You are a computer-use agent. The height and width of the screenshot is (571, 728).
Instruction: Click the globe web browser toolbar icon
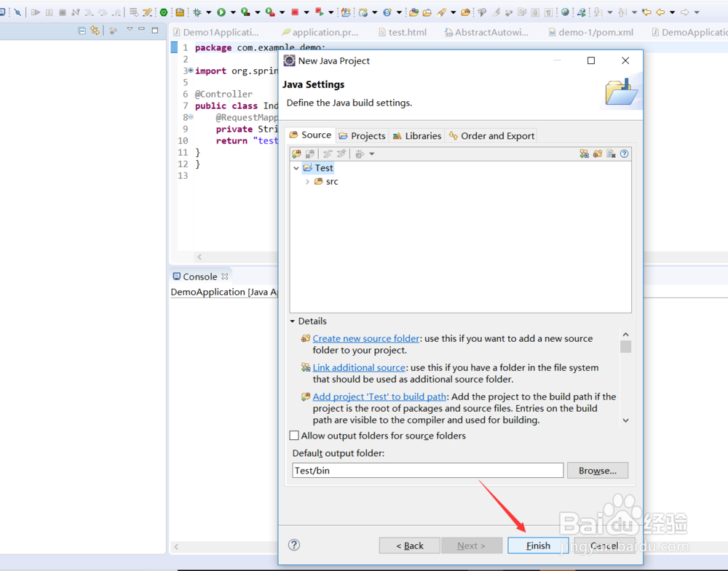coord(565,12)
